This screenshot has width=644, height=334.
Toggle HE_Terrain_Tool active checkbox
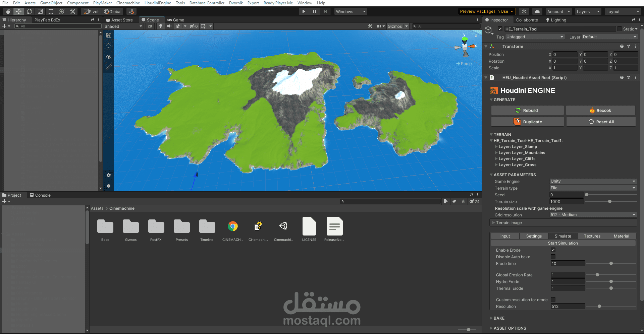pos(500,29)
